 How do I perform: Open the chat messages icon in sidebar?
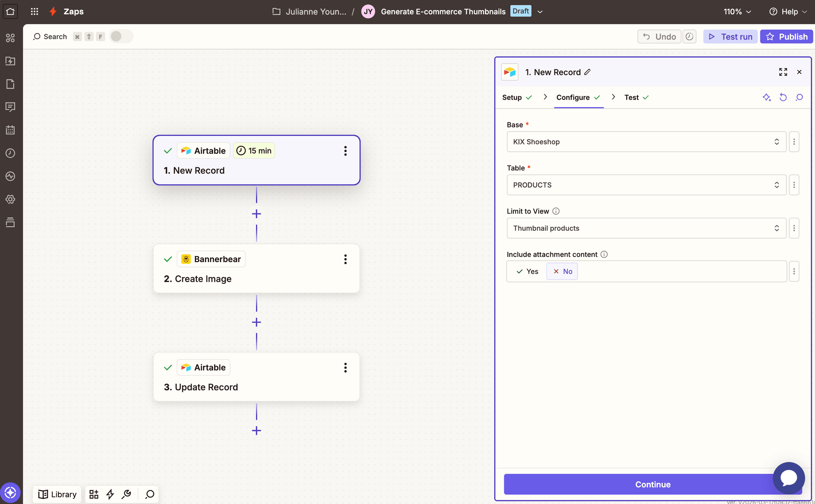[x=11, y=107]
